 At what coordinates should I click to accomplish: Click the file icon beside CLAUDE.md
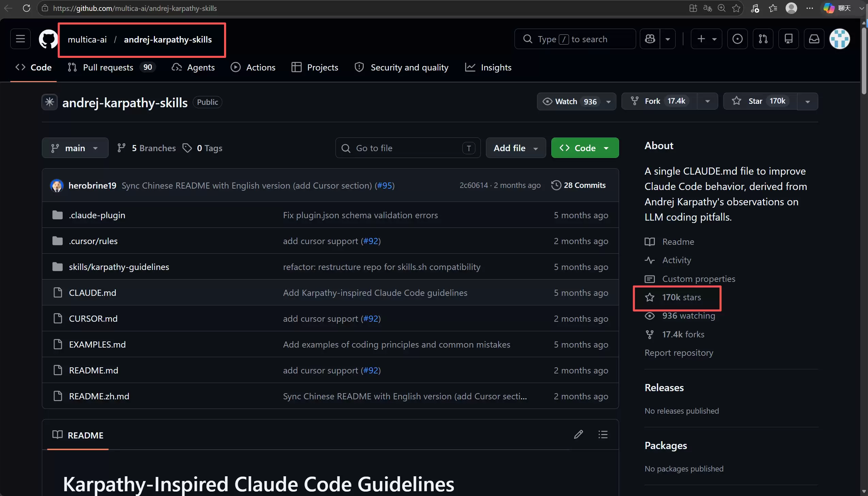pyautogui.click(x=58, y=293)
